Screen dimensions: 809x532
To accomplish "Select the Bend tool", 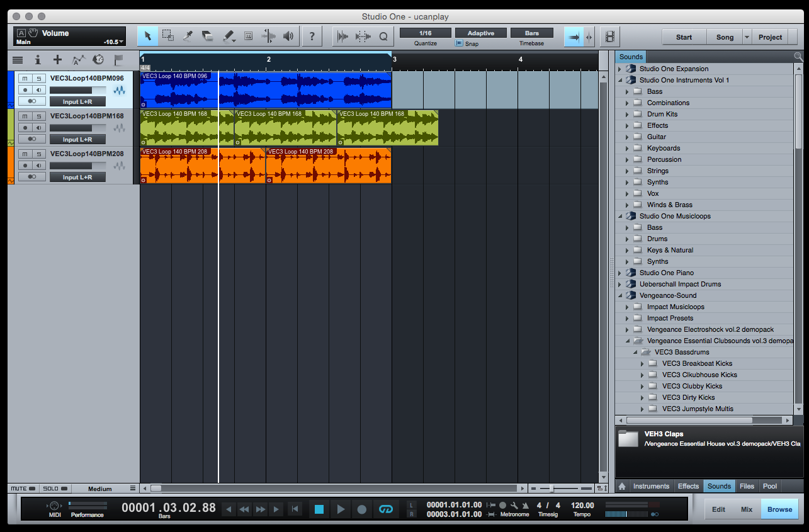I will click(268, 37).
